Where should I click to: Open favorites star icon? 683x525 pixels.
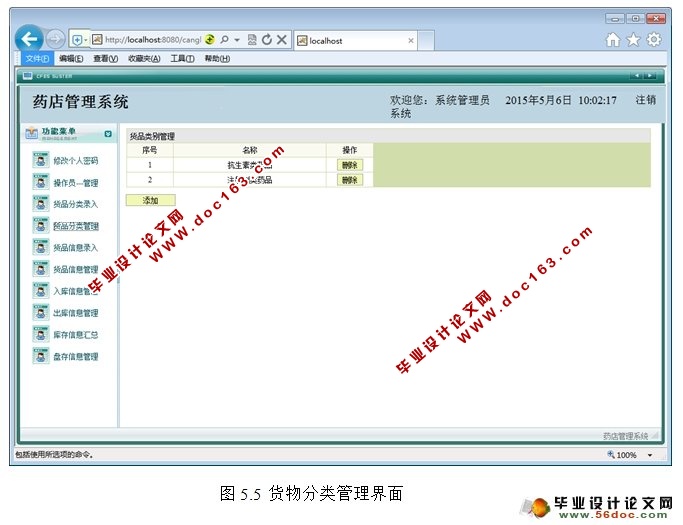pyautogui.click(x=633, y=40)
